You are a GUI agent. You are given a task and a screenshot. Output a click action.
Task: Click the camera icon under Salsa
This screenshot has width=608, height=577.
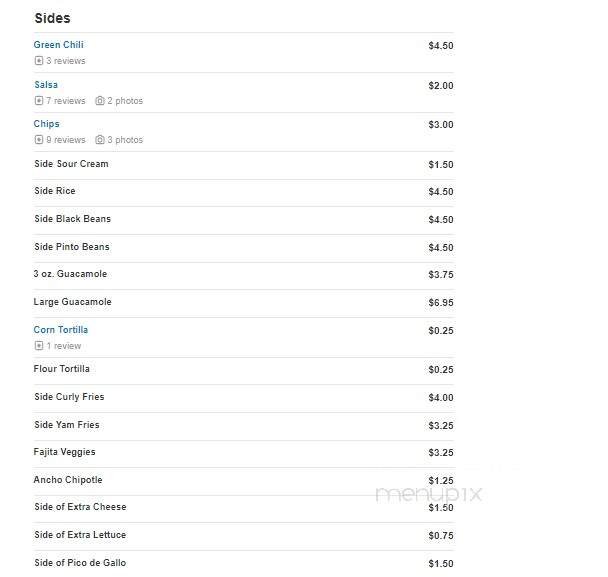point(100,101)
